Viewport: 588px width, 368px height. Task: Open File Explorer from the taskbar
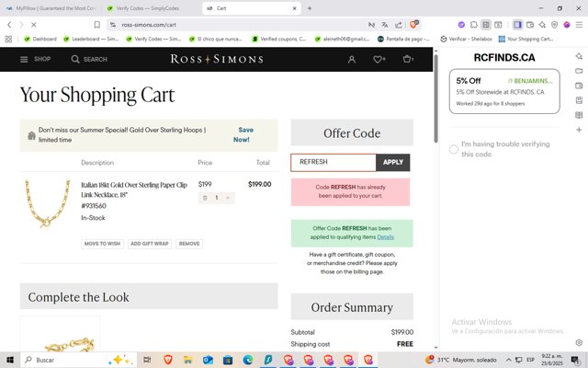(x=187, y=360)
